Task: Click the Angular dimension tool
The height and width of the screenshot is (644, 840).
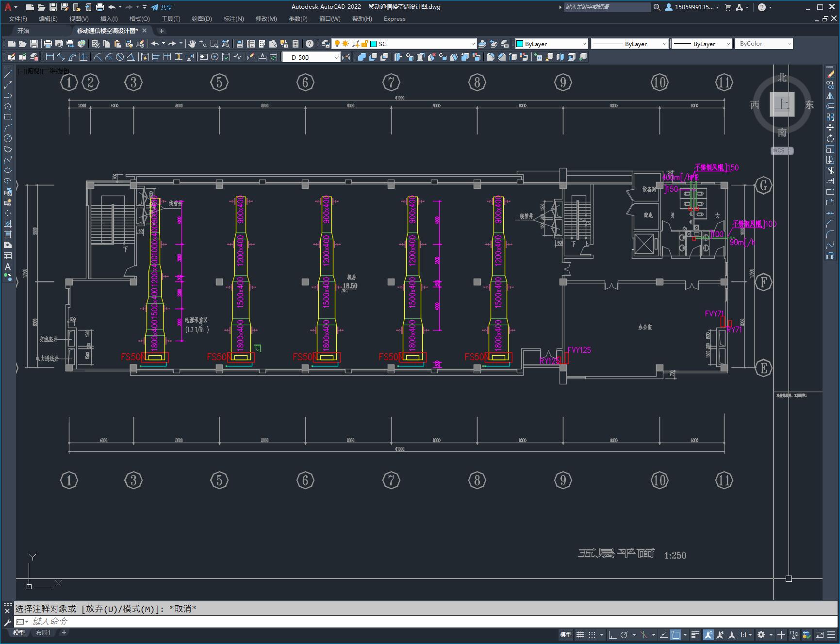Action: 131,57
